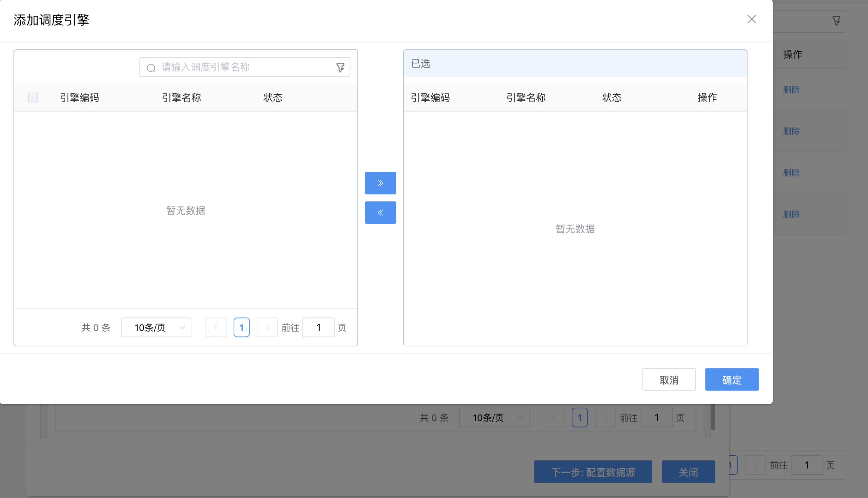Click the last 删除 link in operations column
Screen dimensions: 868x498
[x=791, y=214]
